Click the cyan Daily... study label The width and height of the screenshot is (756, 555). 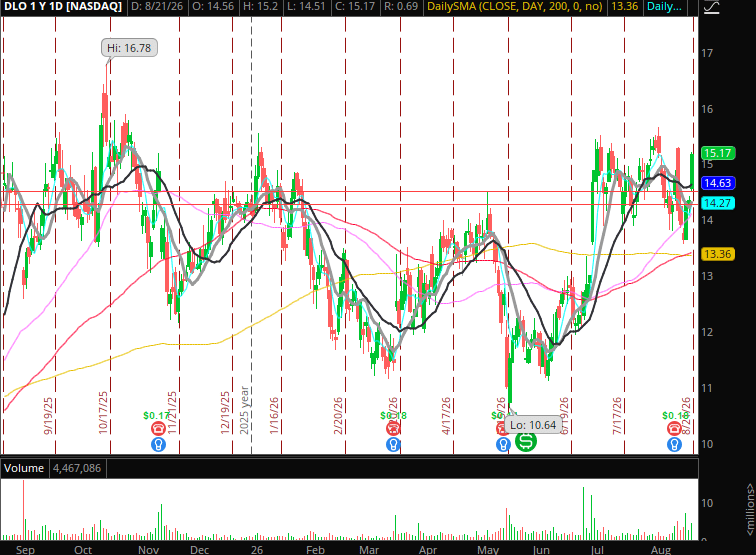tap(664, 7)
